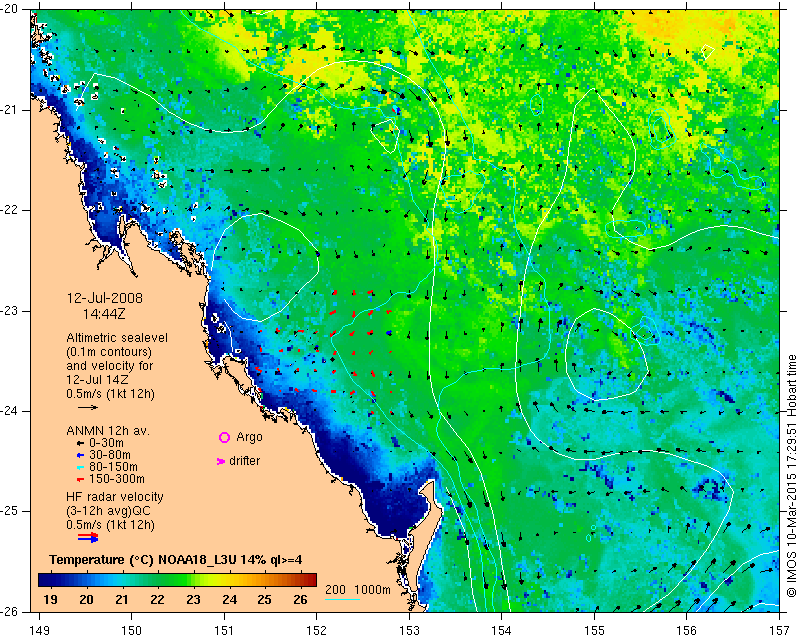The height and width of the screenshot is (640, 800).
Task: Click the 157 longitude axis label
Action: [780, 631]
